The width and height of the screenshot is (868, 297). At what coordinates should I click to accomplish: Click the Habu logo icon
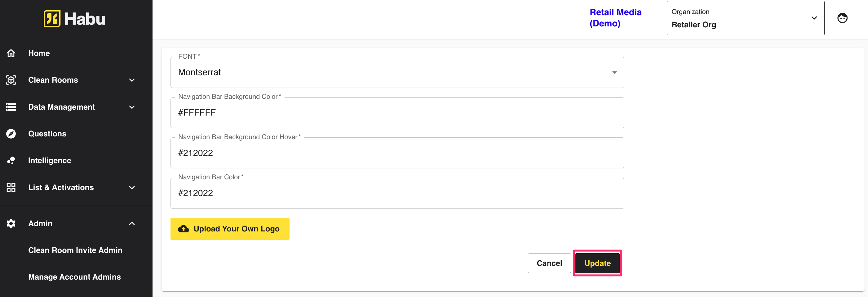point(52,19)
